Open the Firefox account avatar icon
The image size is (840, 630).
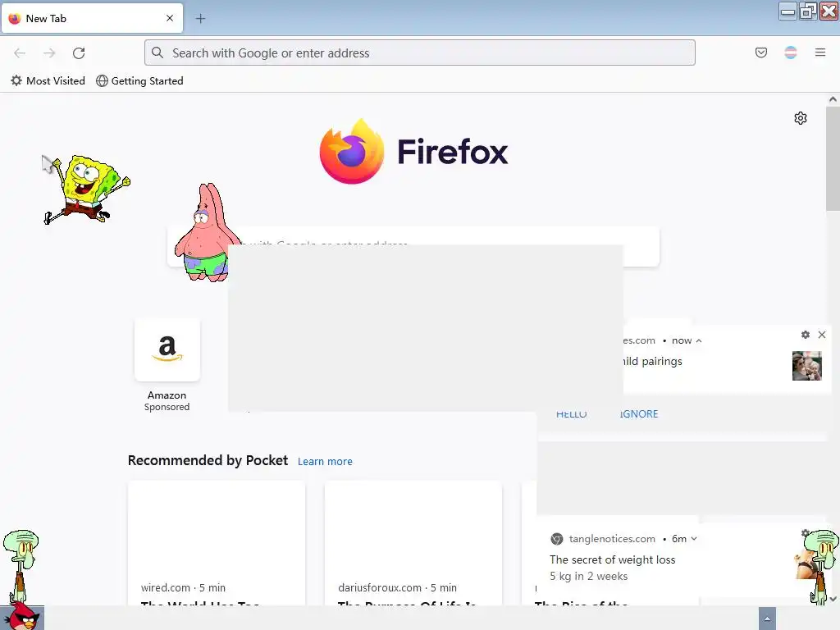click(x=790, y=52)
